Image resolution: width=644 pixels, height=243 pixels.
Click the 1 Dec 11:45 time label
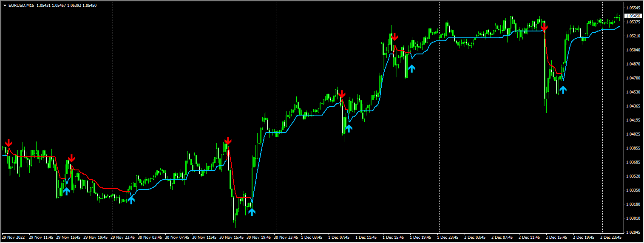367,237
